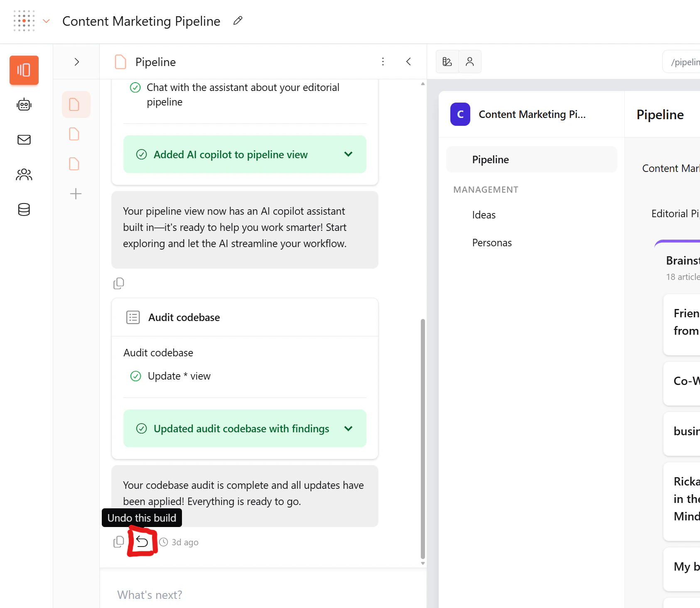Select the orange Pipeline app icon

pos(24,70)
